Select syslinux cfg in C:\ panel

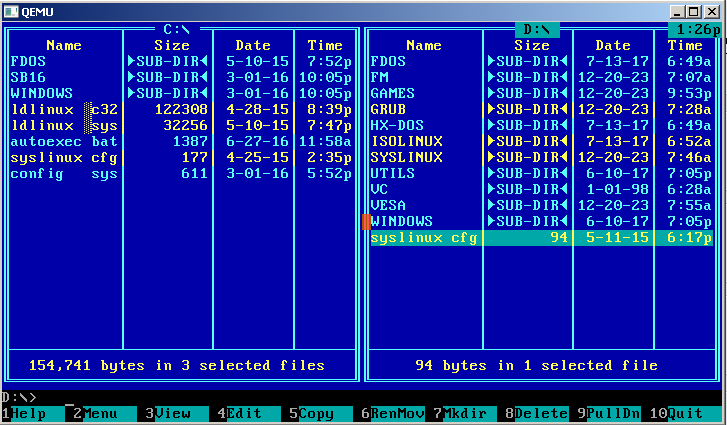click(64, 158)
